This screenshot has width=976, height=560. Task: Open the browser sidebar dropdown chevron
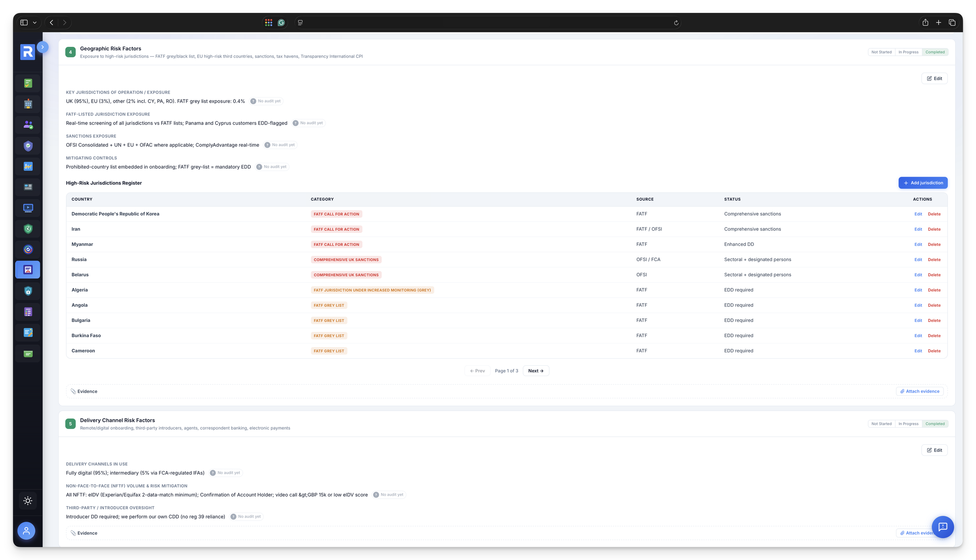pyautogui.click(x=35, y=23)
